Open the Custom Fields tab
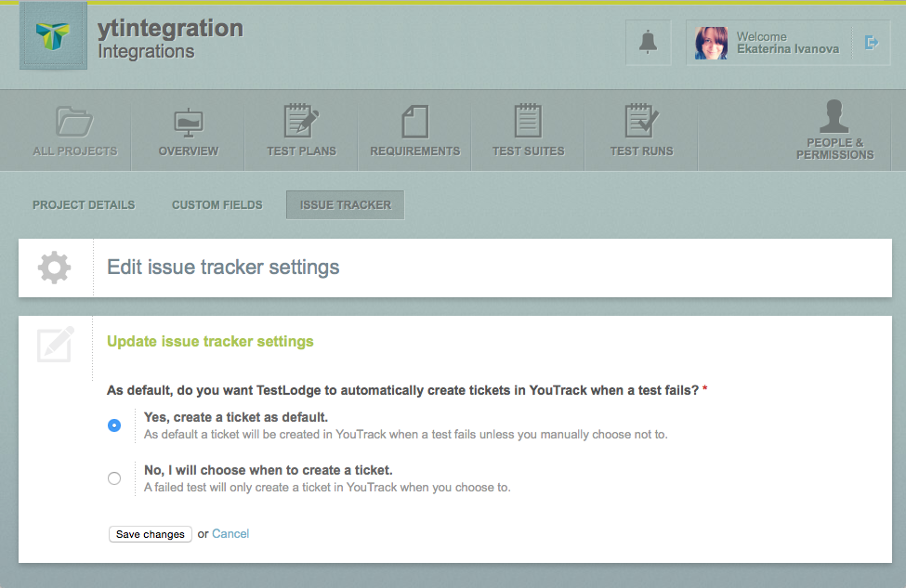 [217, 204]
